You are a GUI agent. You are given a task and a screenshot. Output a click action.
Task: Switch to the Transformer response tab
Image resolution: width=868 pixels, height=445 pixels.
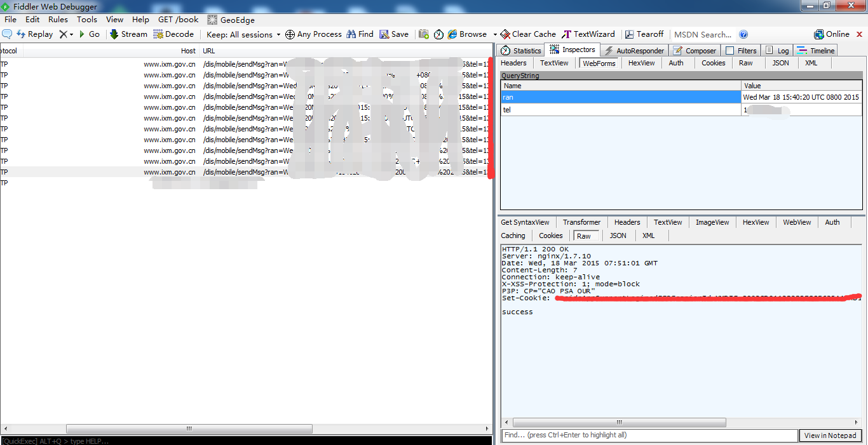pos(581,222)
